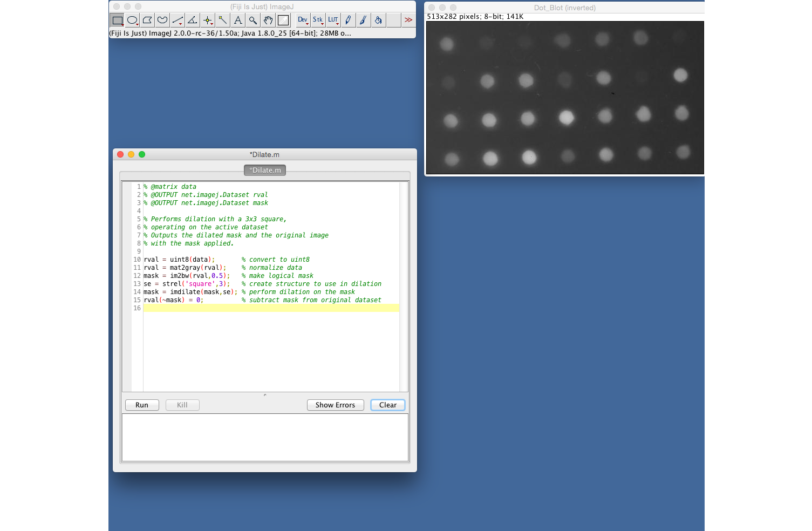This screenshot has width=812, height=531.
Task: Select the Wand tracing tool
Action: 223,21
